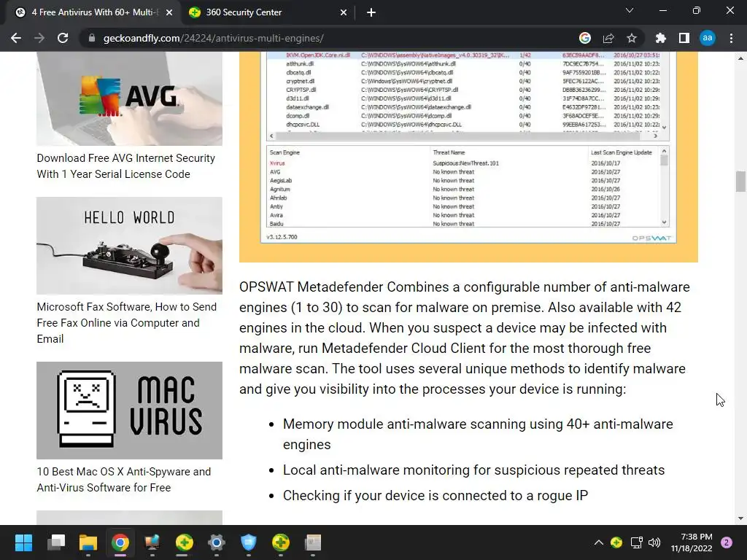Open Settings gear on taskbar

tap(216, 542)
